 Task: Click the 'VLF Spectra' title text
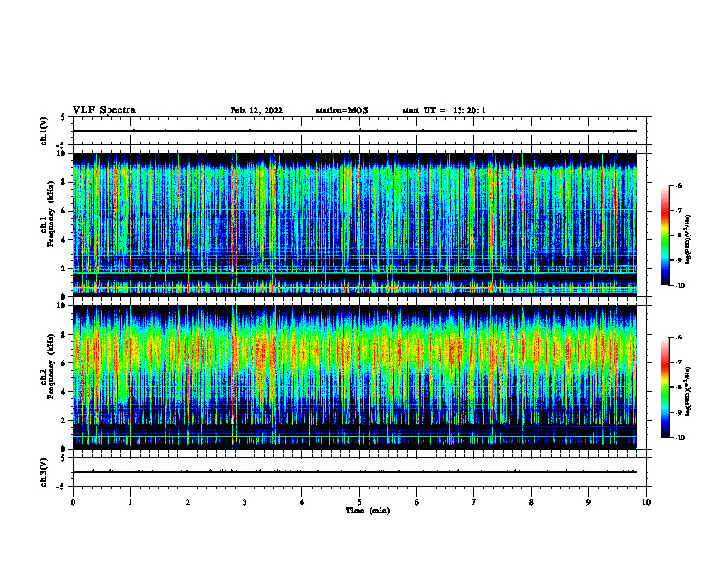pyautogui.click(x=104, y=110)
